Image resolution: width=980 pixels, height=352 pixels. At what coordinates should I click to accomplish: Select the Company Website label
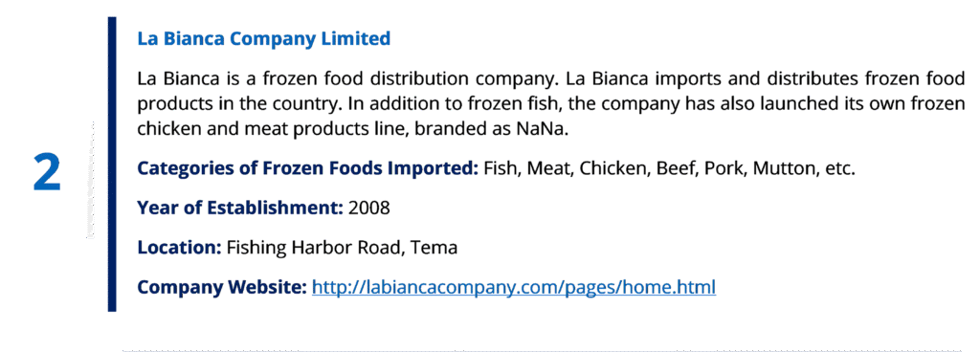pos(222,288)
